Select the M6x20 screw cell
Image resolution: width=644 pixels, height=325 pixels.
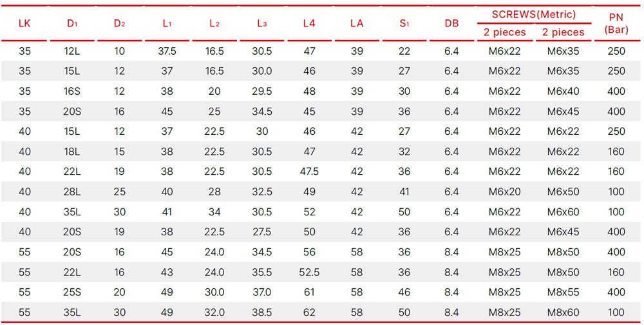click(x=505, y=192)
